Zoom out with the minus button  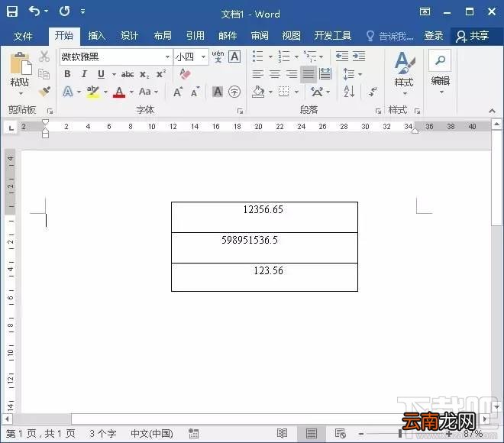(x=361, y=434)
